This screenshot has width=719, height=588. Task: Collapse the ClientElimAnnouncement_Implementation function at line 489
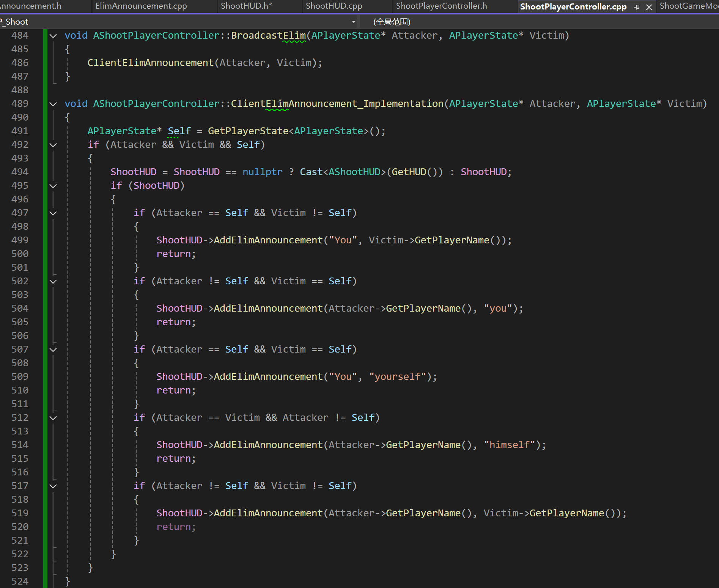(x=53, y=104)
